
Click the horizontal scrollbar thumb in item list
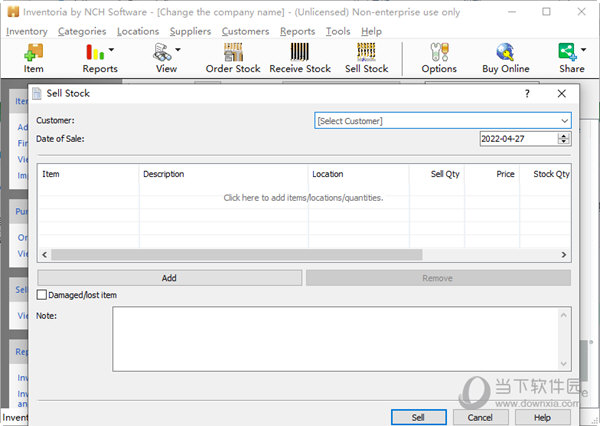pos(237,255)
